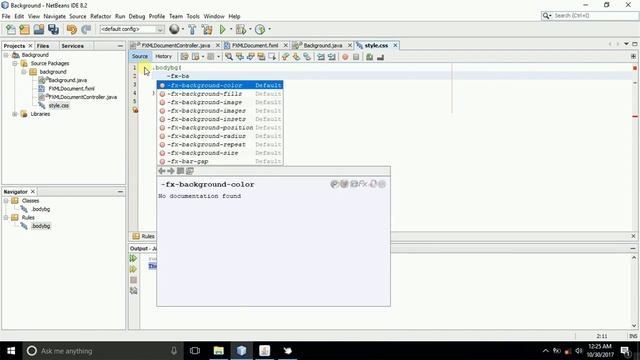The height and width of the screenshot is (360, 640).
Task: Open Windows Start menu
Action: click(11, 351)
